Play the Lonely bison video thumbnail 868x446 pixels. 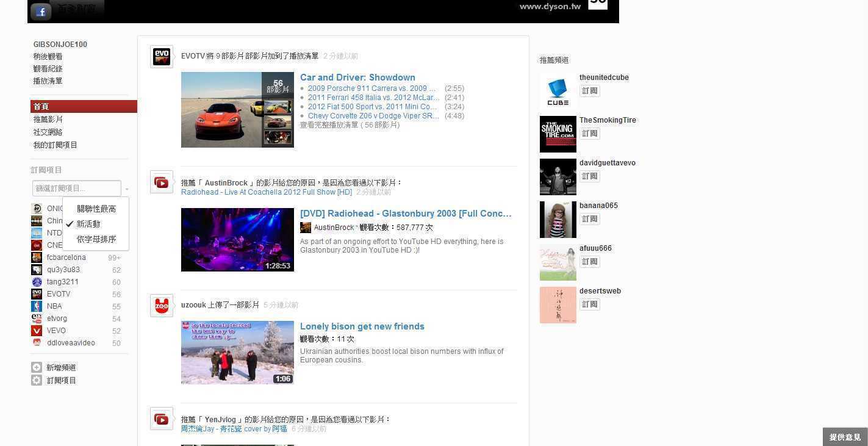point(237,353)
